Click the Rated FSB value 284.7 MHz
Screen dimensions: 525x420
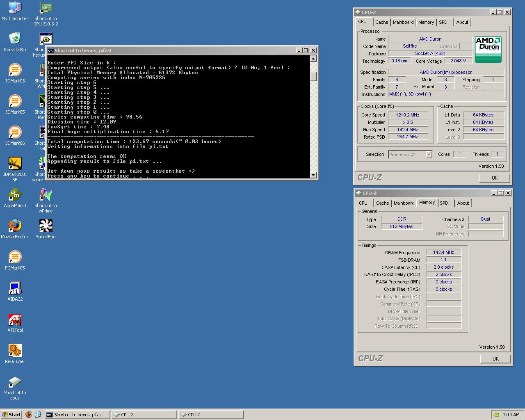tap(408, 137)
